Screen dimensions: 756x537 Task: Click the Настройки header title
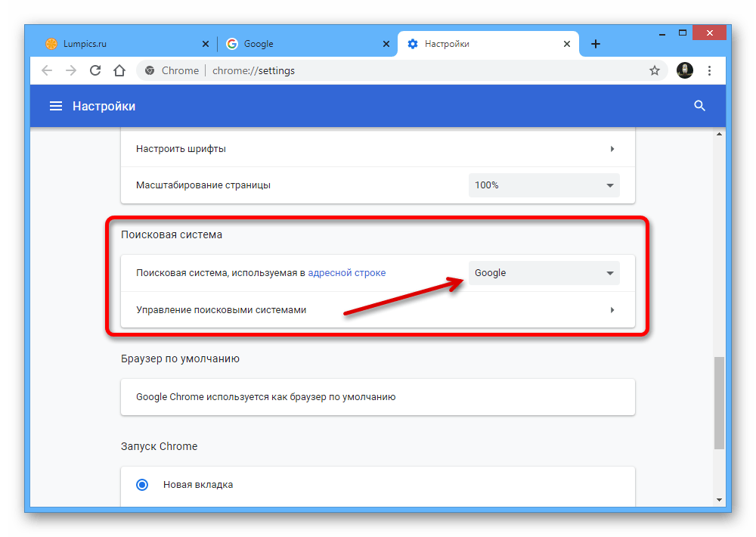click(104, 106)
